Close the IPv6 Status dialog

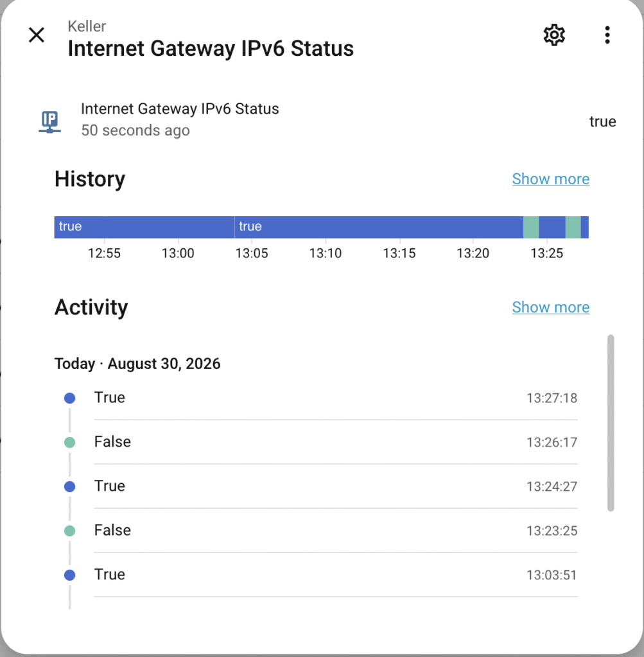(37, 35)
